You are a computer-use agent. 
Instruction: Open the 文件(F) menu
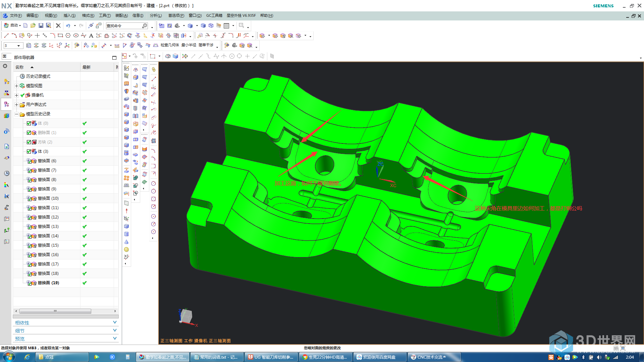[16, 15]
